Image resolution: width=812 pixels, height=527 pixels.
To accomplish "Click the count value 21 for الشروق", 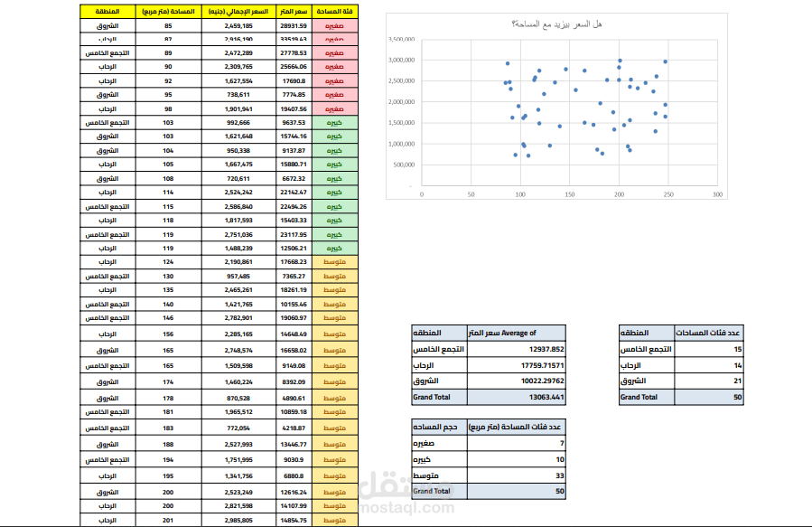I will coord(708,381).
